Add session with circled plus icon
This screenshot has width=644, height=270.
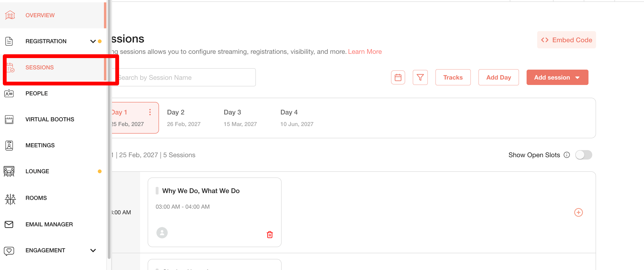click(579, 212)
